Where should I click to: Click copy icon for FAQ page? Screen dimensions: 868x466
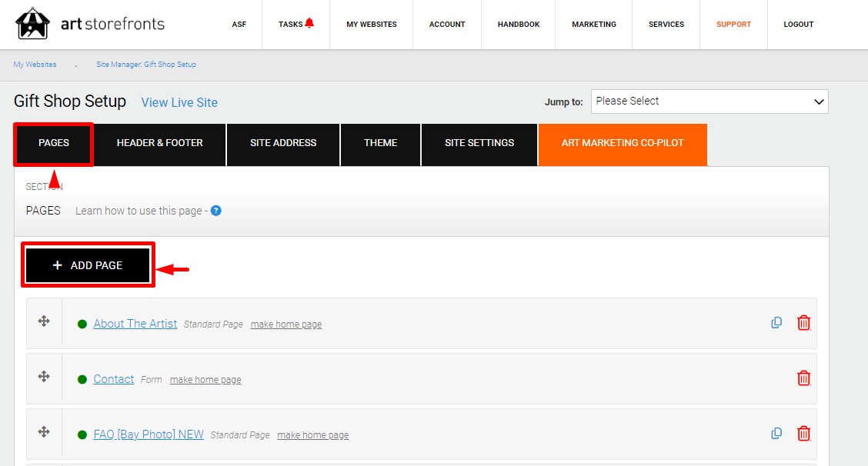pyautogui.click(x=776, y=434)
